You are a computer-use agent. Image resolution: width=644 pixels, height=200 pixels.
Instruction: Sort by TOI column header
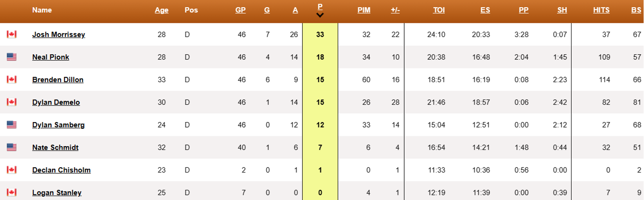tap(439, 10)
